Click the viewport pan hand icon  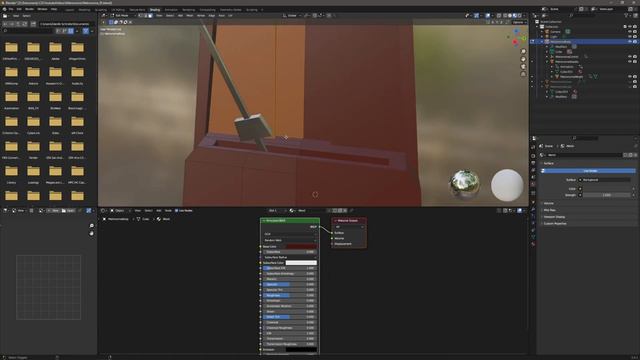pos(523,59)
